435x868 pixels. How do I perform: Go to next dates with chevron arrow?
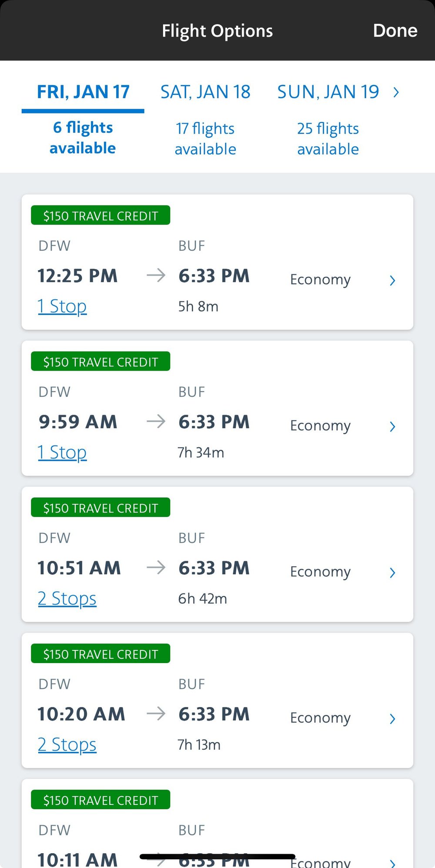tap(396, 92)
